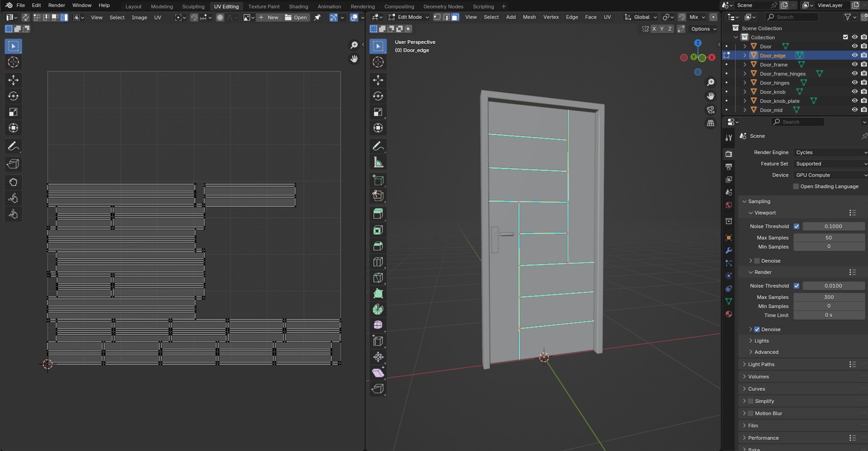Select the Relax tool in UV editor
This screenshot has width=868, height=451.
[x=13, y=198]
